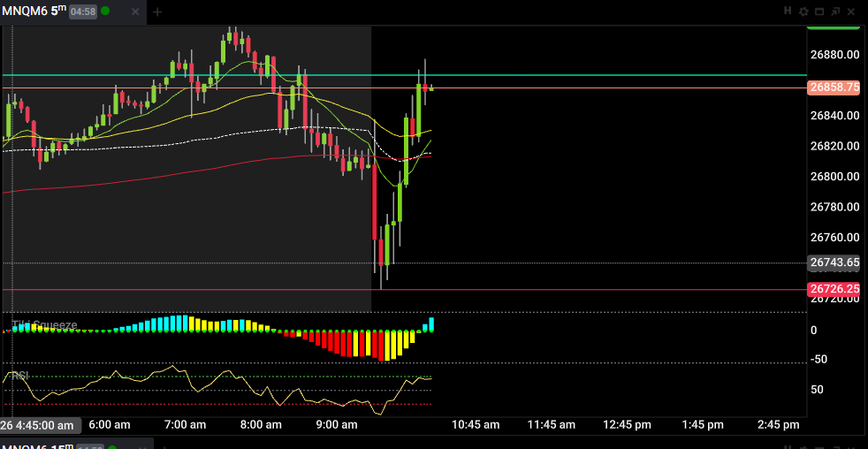Pop out chart with arrow icon
The height and width of the screenshot is (449, 868).
click(x=834, y=11)
